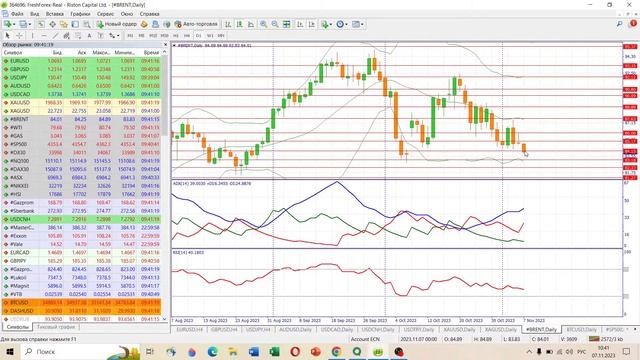The width and height of the screenshot is (640, 360).
Task: Select the H1 timeframe button
Action: click(x=176, y=36)
